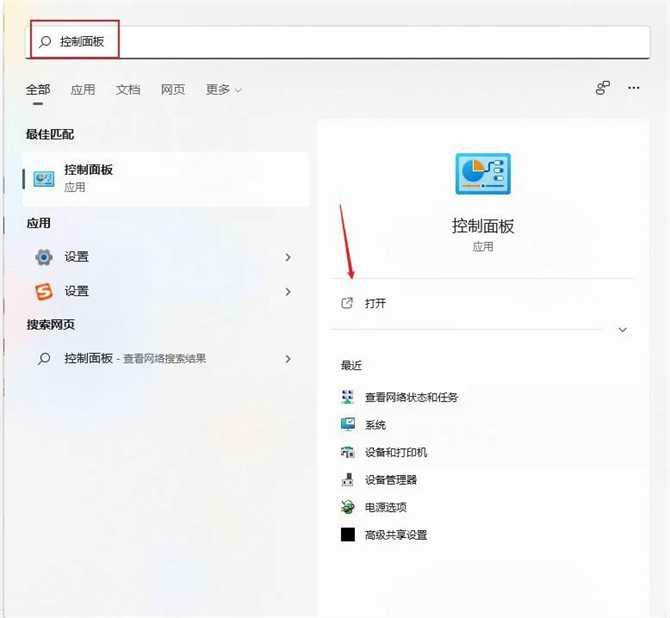The height and width of the screenshot is (618, 670).
Task: Select the 控制面板 best match result
Action: [166, 179]
